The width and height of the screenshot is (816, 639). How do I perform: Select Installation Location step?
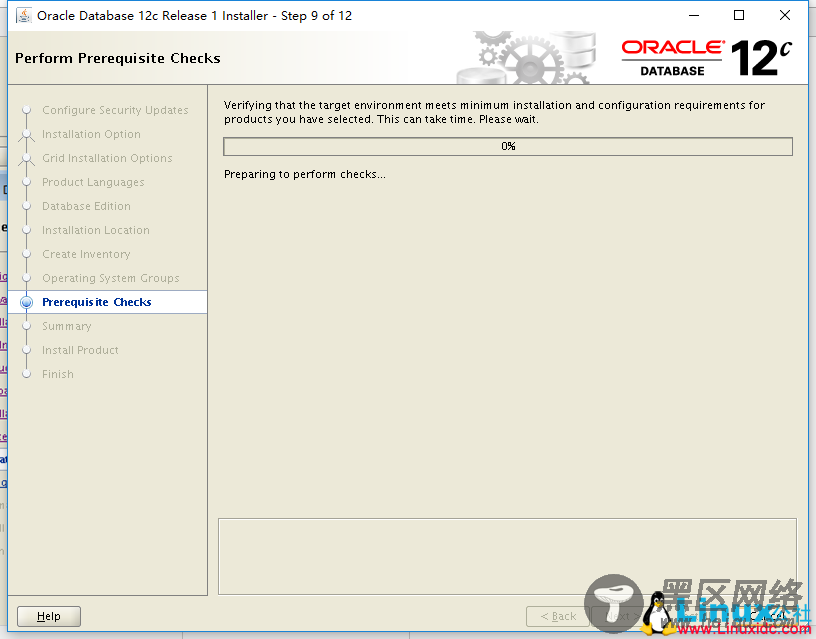click(x=96, y=230)
